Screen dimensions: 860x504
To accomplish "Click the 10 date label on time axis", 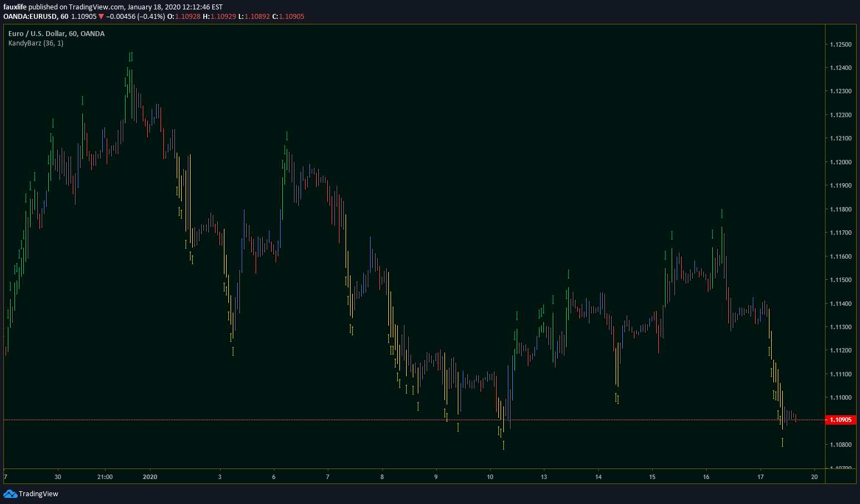I will coord(490,477).
